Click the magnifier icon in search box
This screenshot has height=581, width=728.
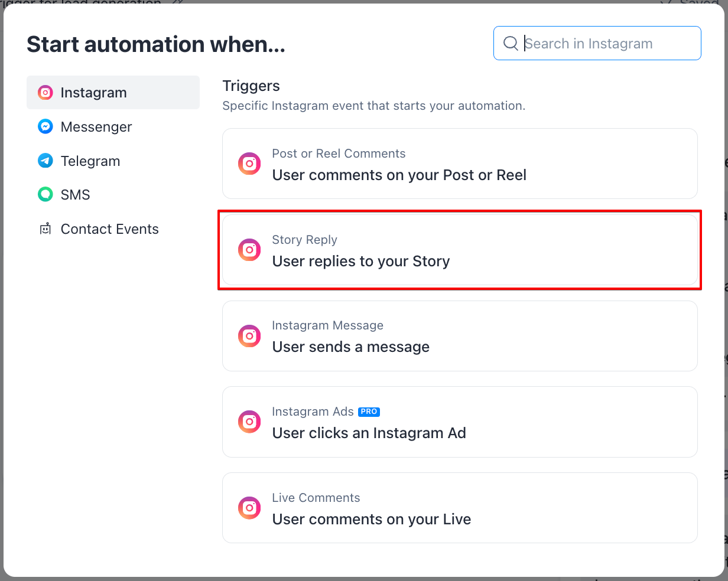tap(511, 43)
